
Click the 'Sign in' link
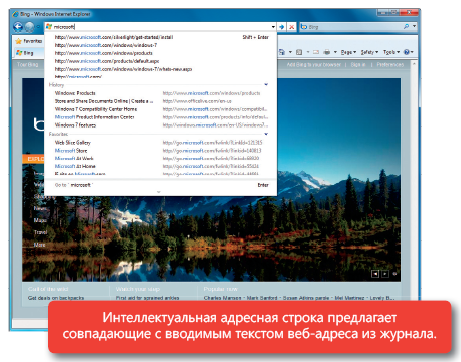358,65
